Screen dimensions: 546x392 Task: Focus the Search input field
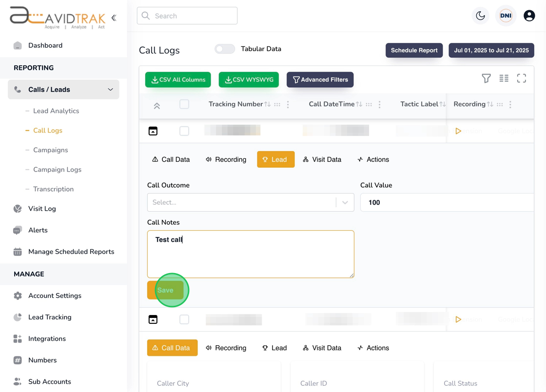point(187,16)
